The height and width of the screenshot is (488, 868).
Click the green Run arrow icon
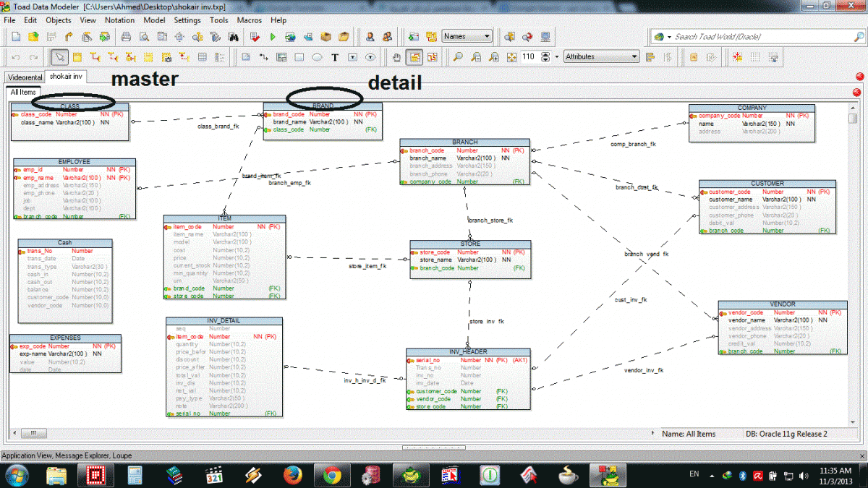[273, 37]
